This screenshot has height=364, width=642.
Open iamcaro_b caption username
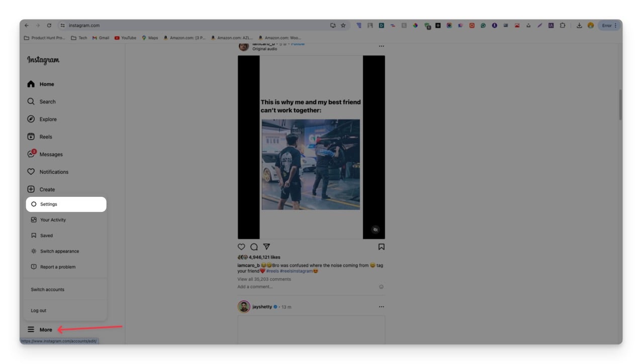(x=248, y=266)
